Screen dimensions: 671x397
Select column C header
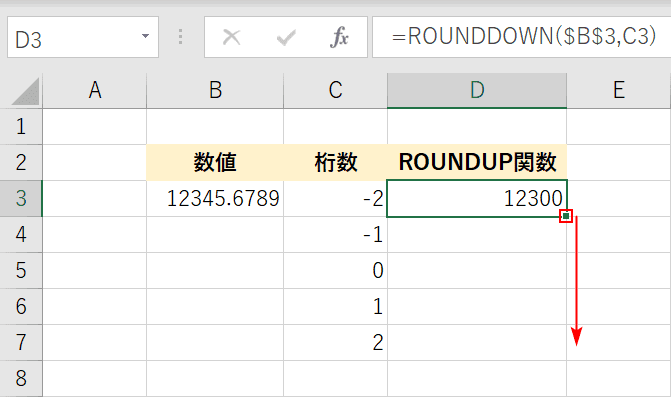click(336, 90)
